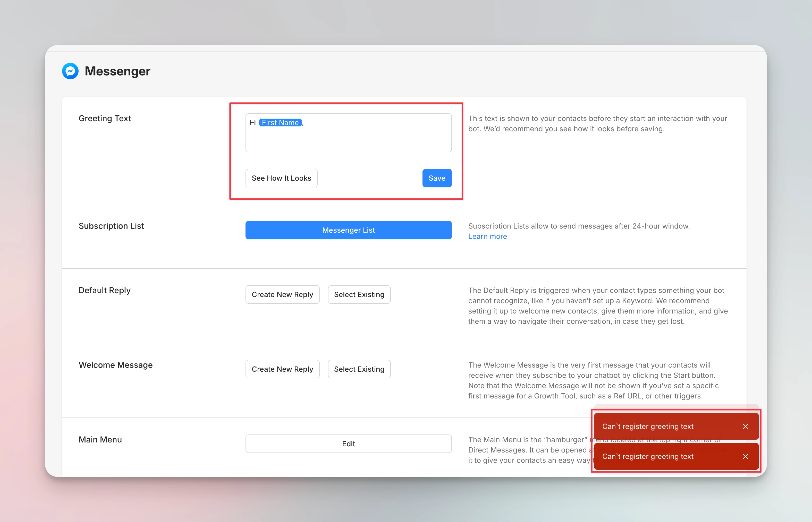This screenshot has height=522, width=812.
Task: Follow the Learn more link
Action: point(487,237)
